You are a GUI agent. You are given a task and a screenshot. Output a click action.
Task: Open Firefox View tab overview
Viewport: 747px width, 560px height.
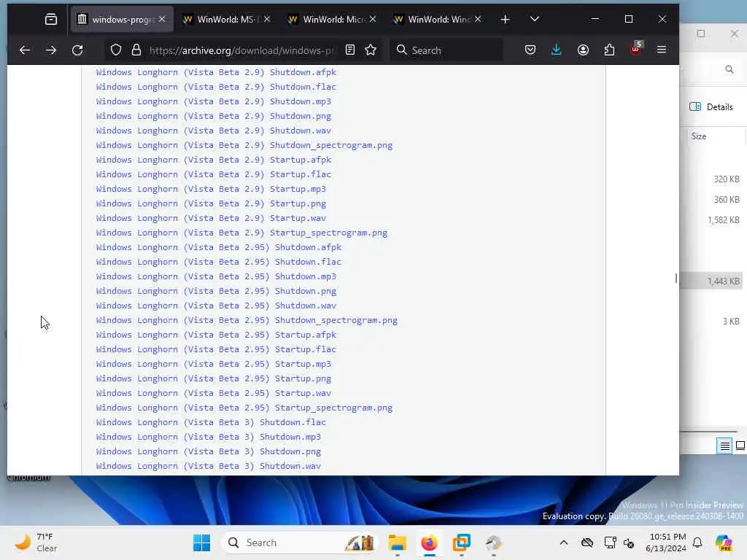point(51,20)
